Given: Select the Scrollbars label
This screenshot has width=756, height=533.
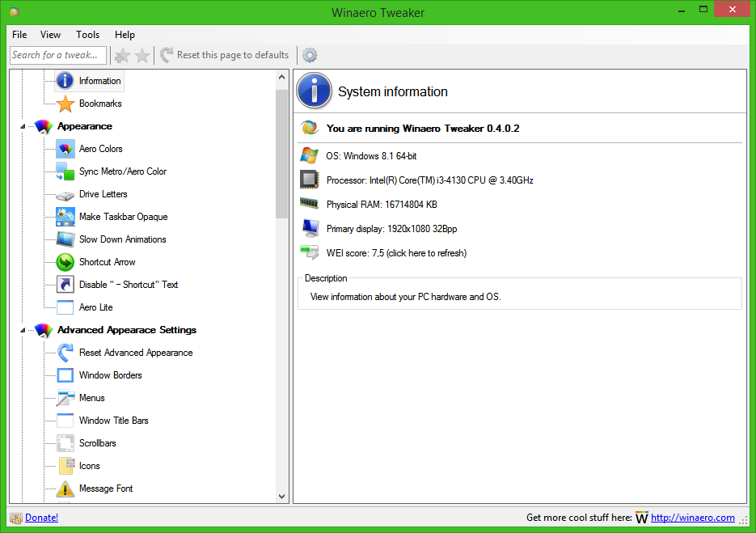Looking at the screenshot, I should point(97,443).
